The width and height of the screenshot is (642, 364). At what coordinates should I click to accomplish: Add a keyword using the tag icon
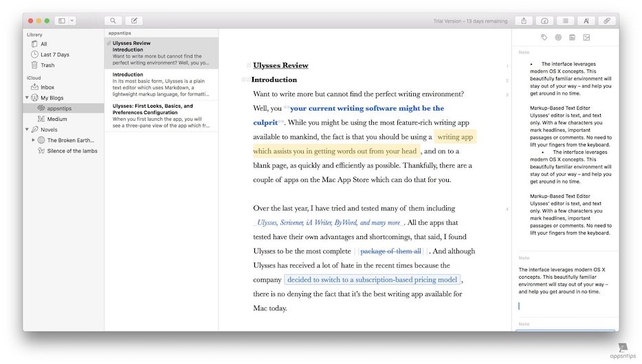(x=544, y=38)
